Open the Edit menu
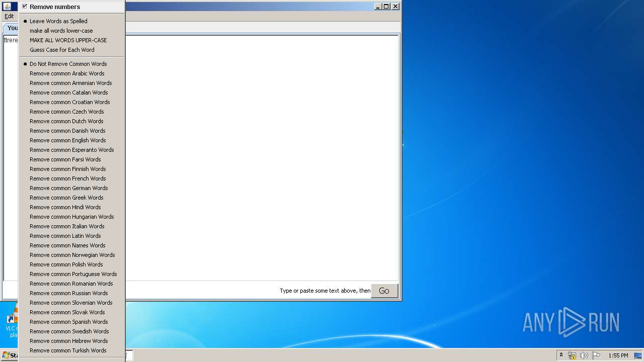 point(9,16)
